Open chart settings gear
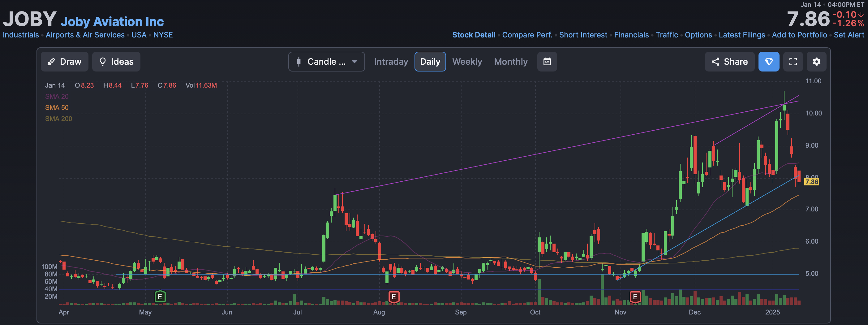This screenshot has height=325, width=868. click(x=816, y=62)
